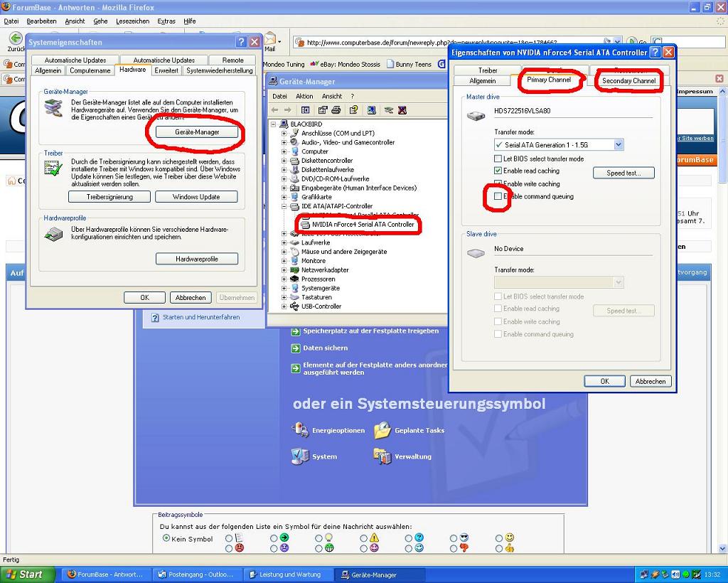Click the Daten sichern green arrow icon

point(296,348)
